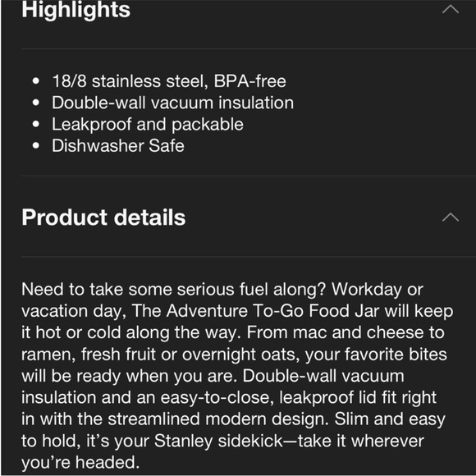Click the bullet dot beside 18/8 stainless steel
The height and width of the screenshot is (476, 476).
(36, 81)
